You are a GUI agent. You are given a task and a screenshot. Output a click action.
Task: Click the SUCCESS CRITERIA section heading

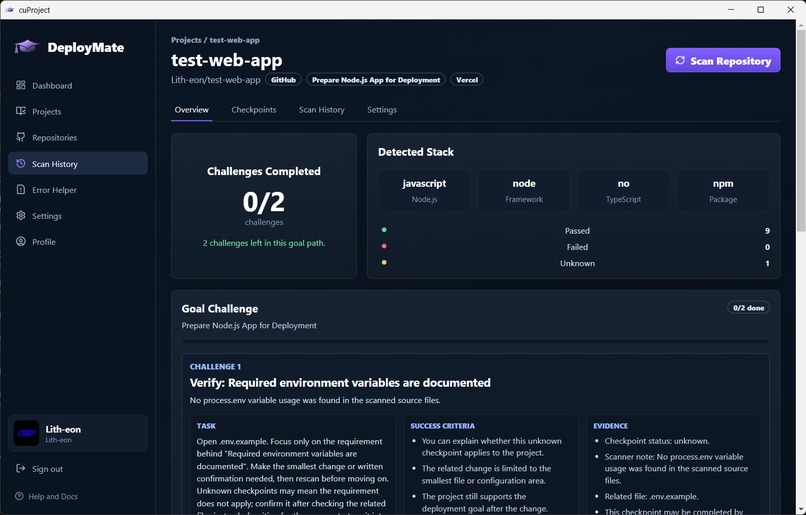(x=443, y=426)
